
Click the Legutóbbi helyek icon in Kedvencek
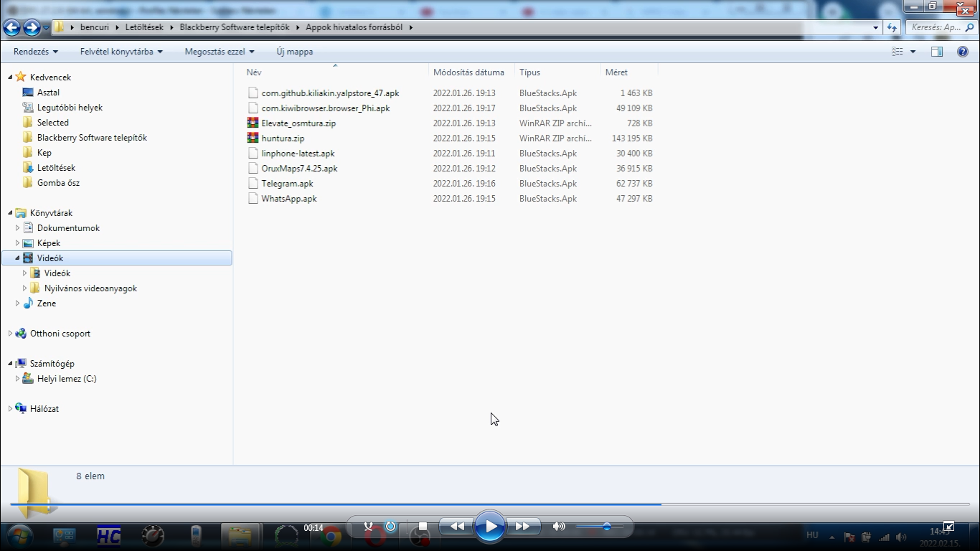tap(28, 108)
